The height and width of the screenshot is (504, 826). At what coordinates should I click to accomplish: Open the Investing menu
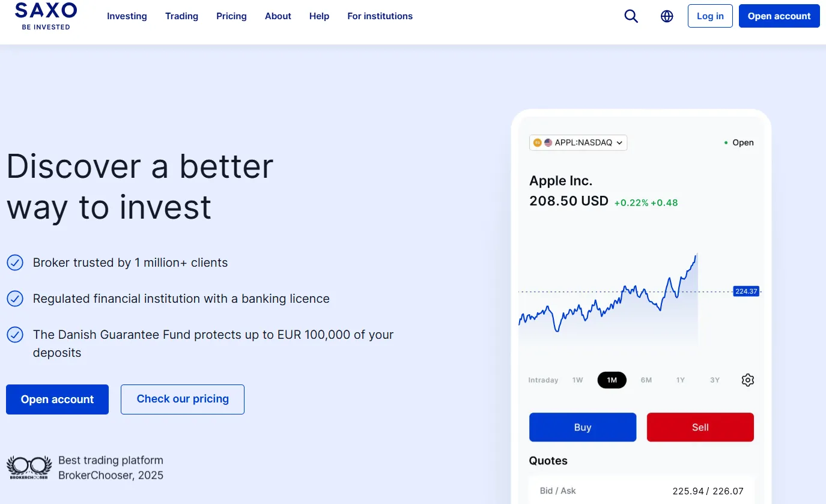(127, 16)
